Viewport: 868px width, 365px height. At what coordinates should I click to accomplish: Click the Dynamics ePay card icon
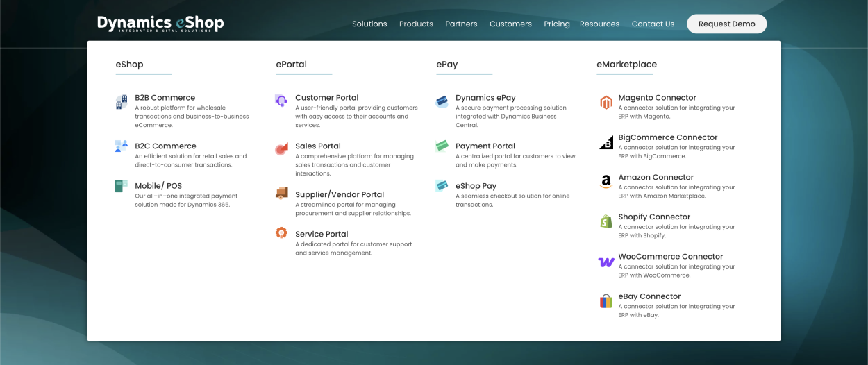pos(442,101)
